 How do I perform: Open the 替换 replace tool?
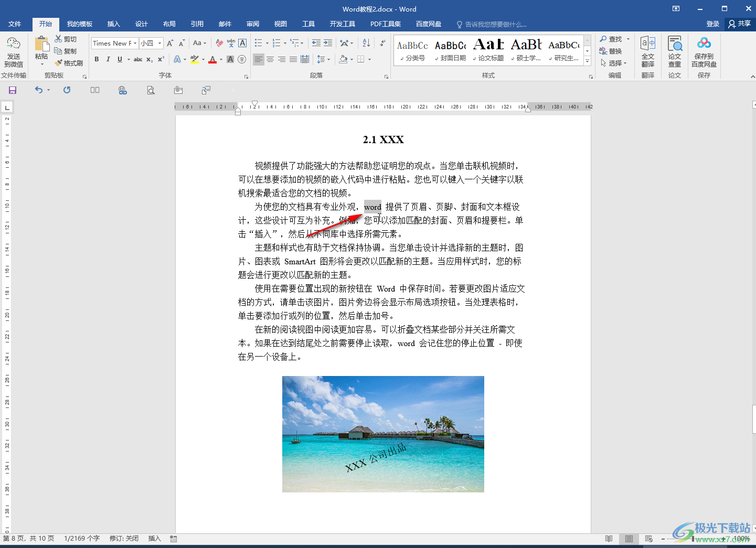click(x=611, y=51)
